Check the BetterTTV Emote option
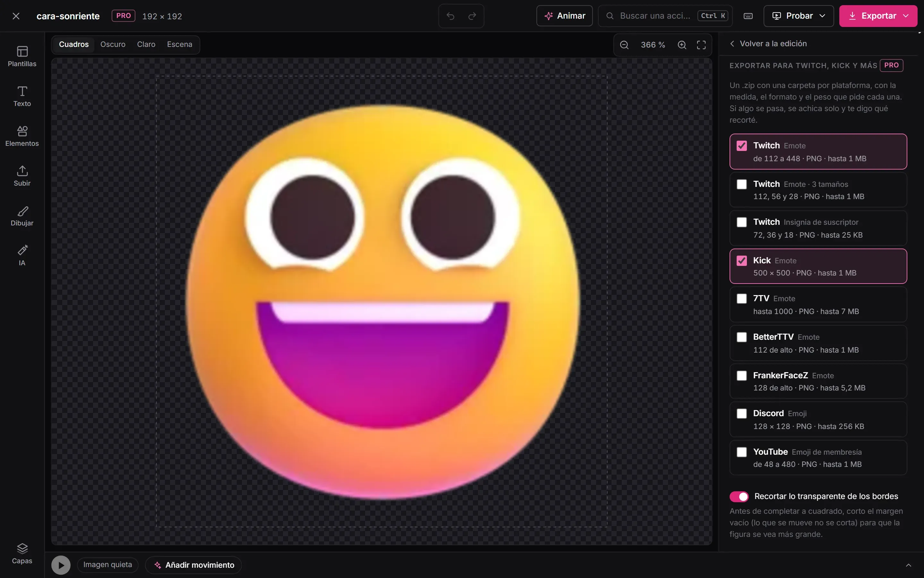Viewport: 924px width, 578px height. [742, 337]
